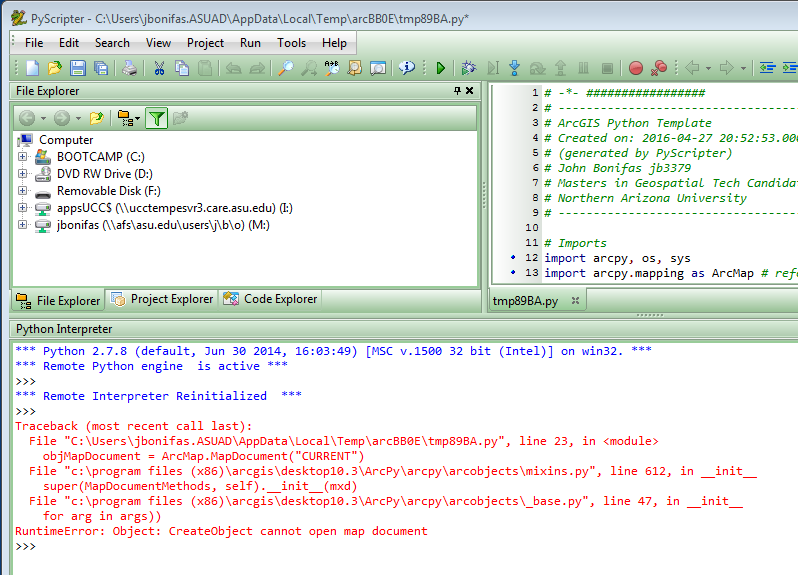Toggle breakpoint with the red circle icon
798x575 pixels.
tap(636, 68)
